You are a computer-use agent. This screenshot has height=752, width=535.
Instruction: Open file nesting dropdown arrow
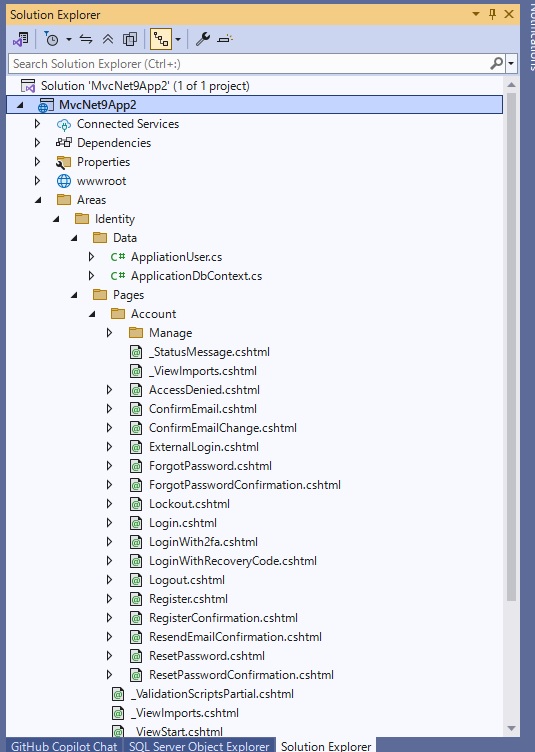coord(178,39)
